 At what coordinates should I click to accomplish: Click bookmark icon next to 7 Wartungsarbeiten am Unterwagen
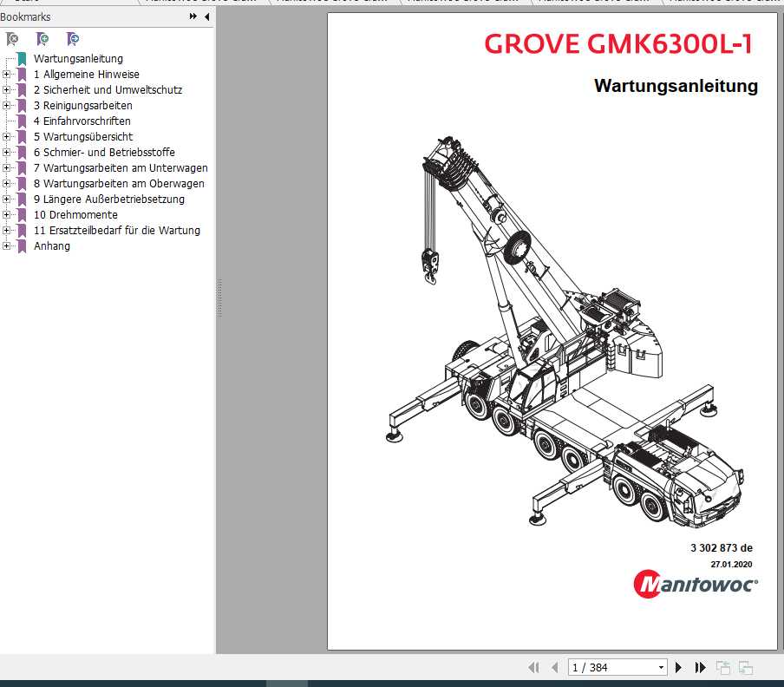[x=22, y=168]
